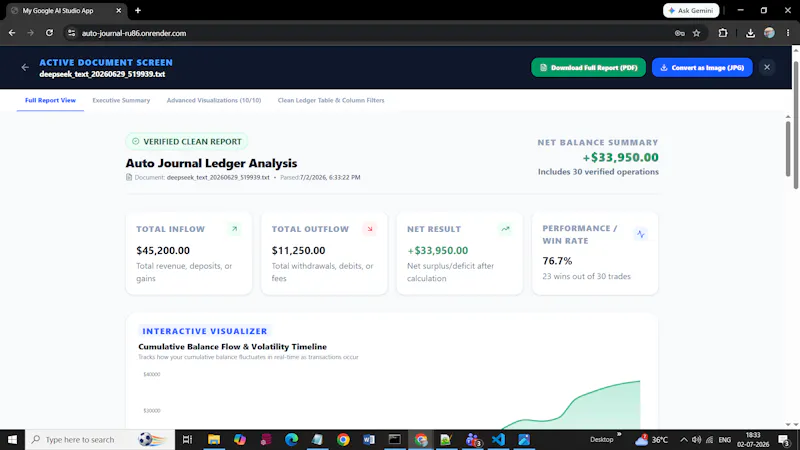This screenshot has height=450, width=800.
Task: Open the browser downloads panel
Action: 750,33
